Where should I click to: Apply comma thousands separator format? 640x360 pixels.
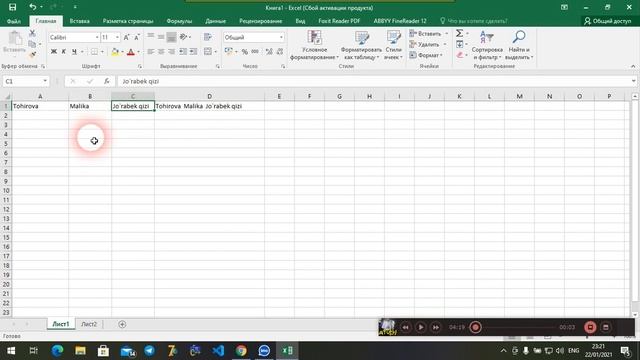255,51
